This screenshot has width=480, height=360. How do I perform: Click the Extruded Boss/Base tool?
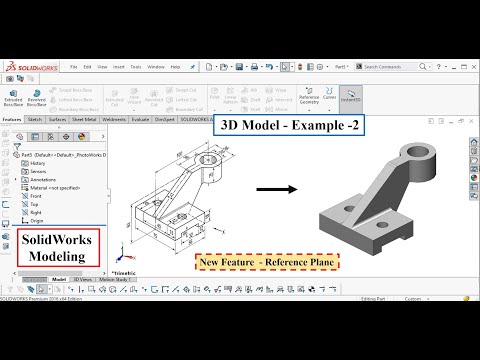pos(13,98)
